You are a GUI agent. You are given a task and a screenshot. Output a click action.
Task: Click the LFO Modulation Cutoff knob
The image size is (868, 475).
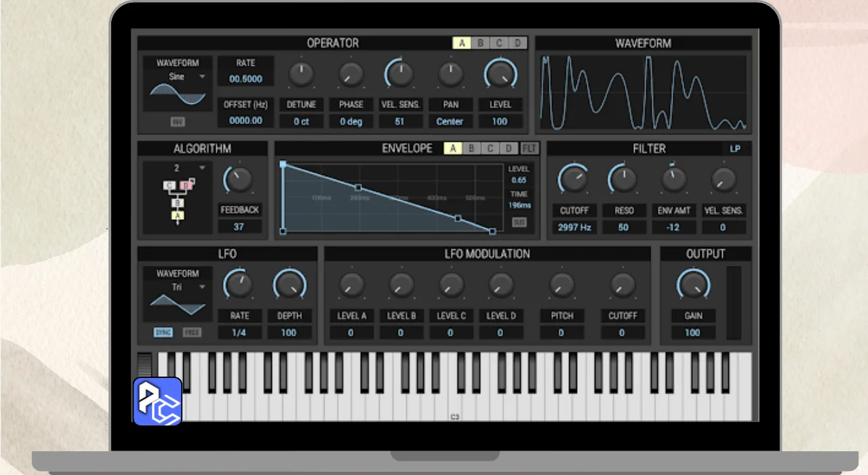622,284
